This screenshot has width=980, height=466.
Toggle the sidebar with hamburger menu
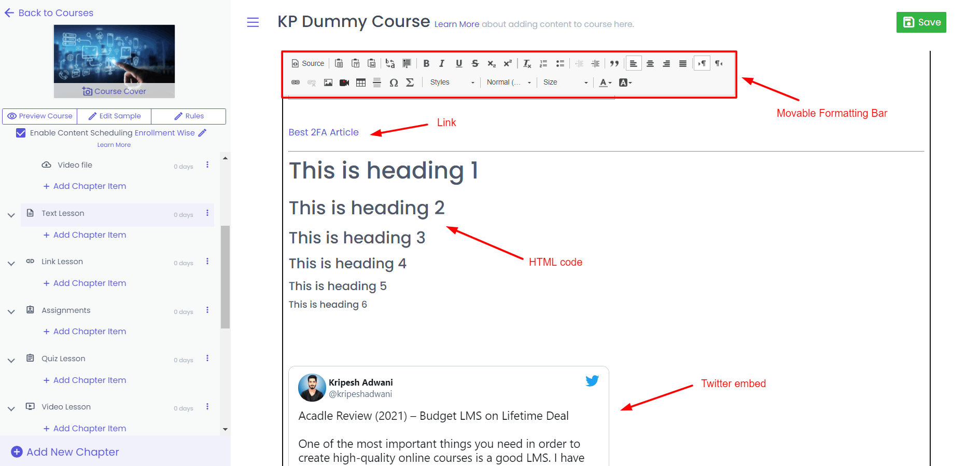pyautogui.click(x=253, y=22)
